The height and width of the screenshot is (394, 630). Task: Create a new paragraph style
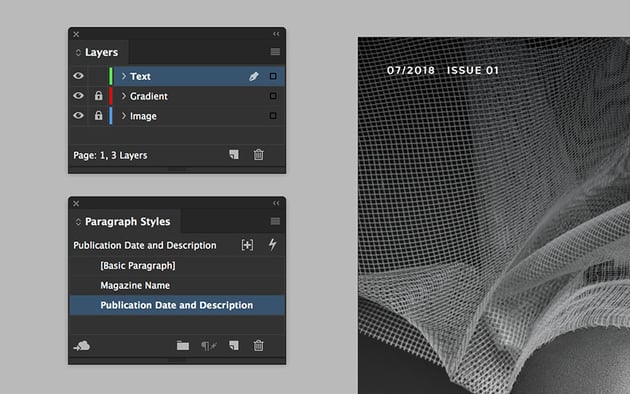coord(234,345)
